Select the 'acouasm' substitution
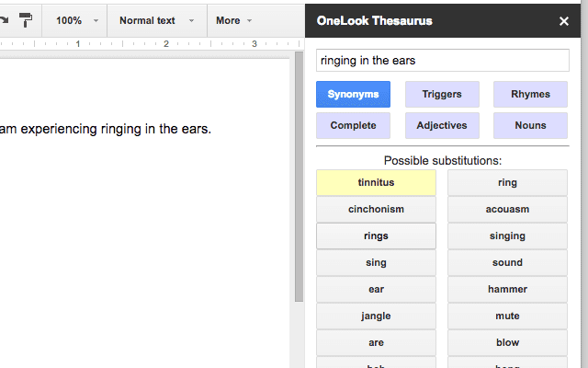The image size is (588, 368). point(507,209)
